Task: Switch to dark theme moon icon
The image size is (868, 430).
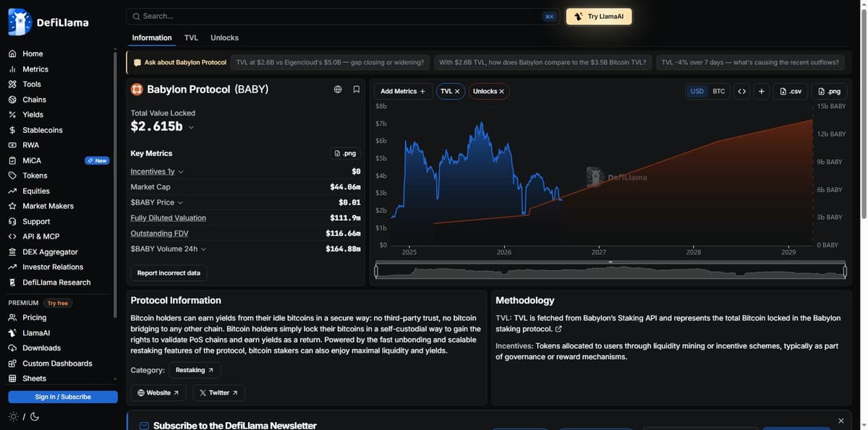Action: [x=35, y=416]
